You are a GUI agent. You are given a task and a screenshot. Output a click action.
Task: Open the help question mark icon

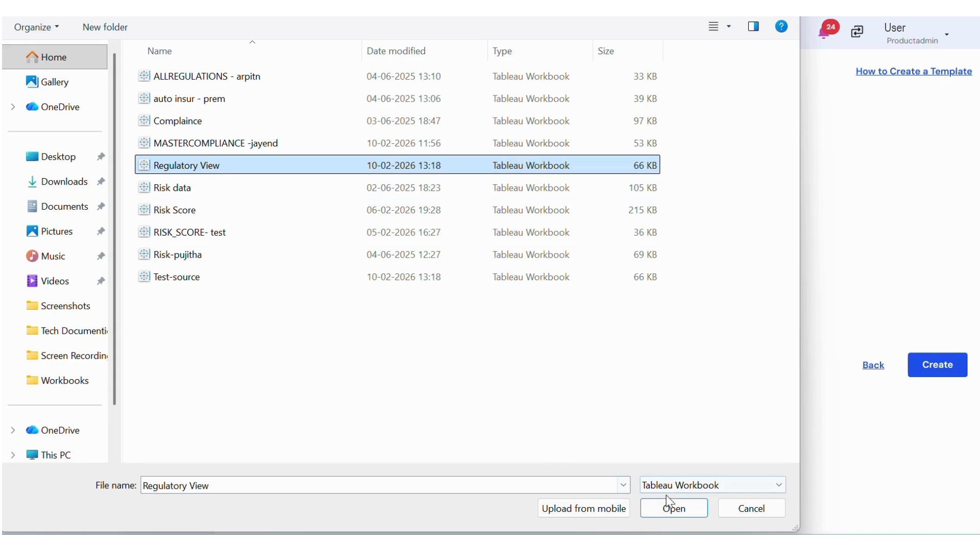click(781, 27)
